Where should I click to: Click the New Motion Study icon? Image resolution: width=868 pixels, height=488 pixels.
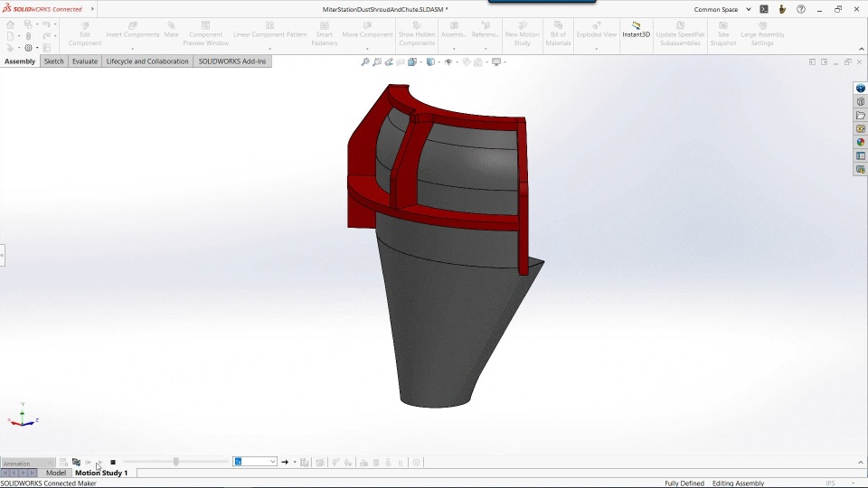point(522,25)
